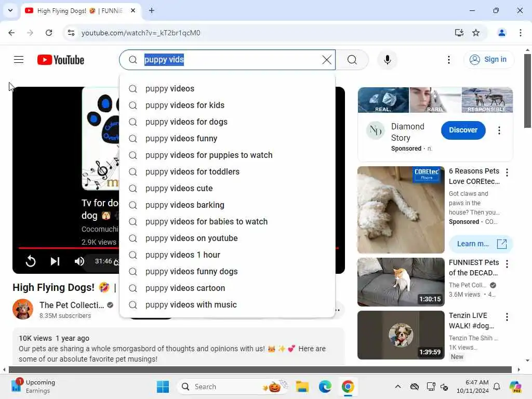Choose suggestion 'puppy videos with music'
The width and height of the screenshot is (532, 399).
click(228, 304)
